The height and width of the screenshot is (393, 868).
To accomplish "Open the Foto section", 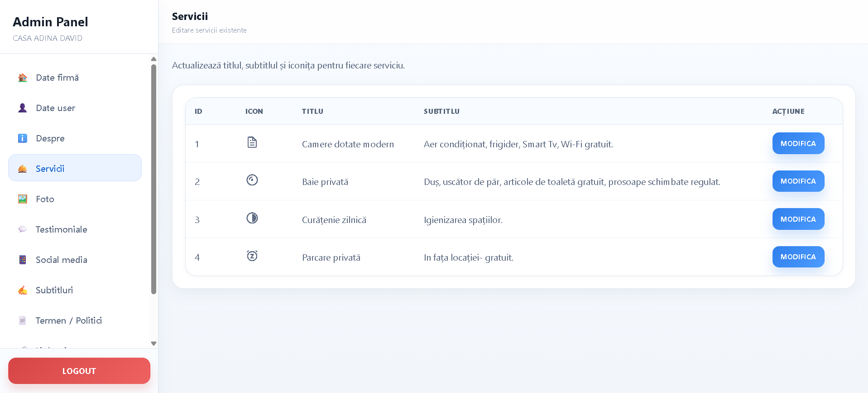I will coord(75,199).
